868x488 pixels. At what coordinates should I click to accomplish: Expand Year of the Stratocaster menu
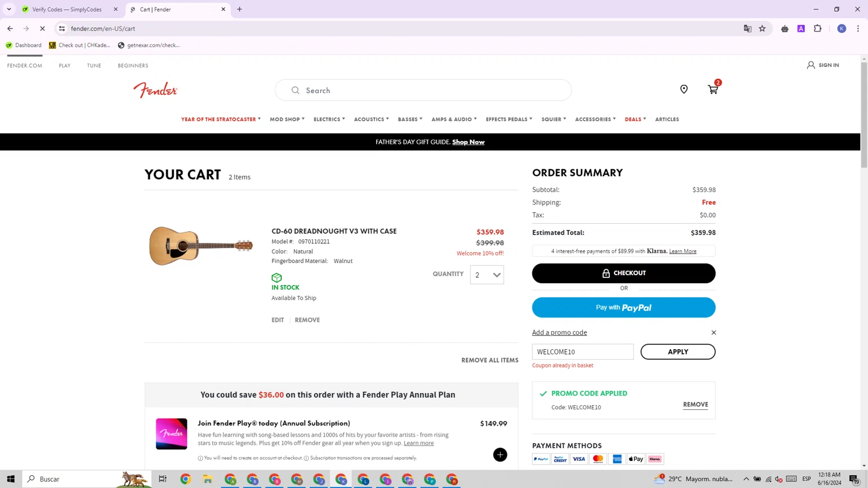coord(221,119)
